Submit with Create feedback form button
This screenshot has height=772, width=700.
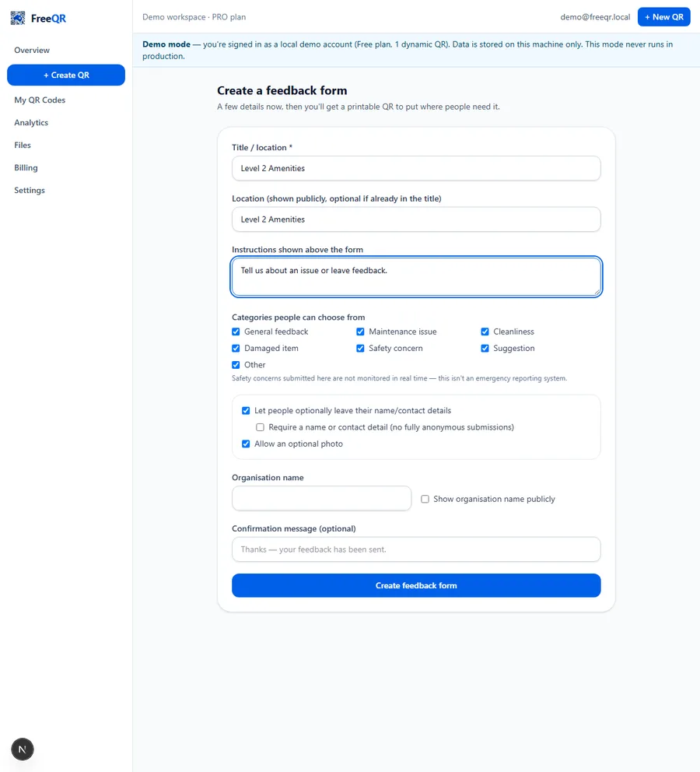coord(416,585)
